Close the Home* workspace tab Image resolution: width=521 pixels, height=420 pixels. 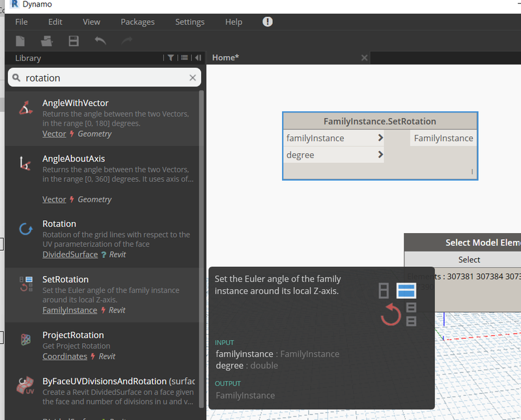coord(364,58)
